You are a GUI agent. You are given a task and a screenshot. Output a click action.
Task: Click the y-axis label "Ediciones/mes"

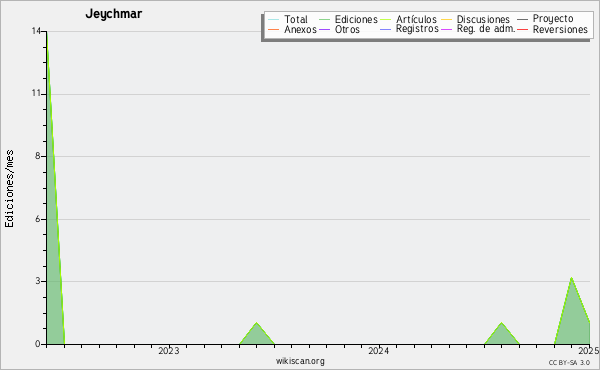[9, 189]
